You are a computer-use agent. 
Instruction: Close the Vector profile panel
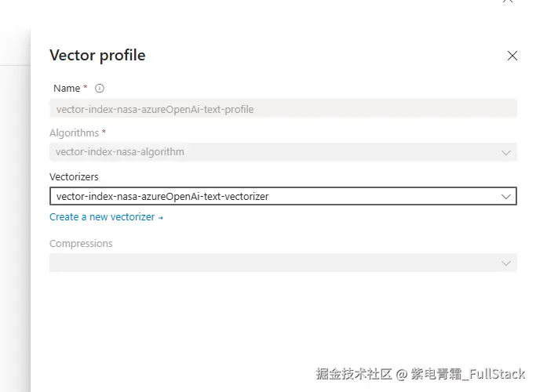pyautogui.click(x=512, y=56)
